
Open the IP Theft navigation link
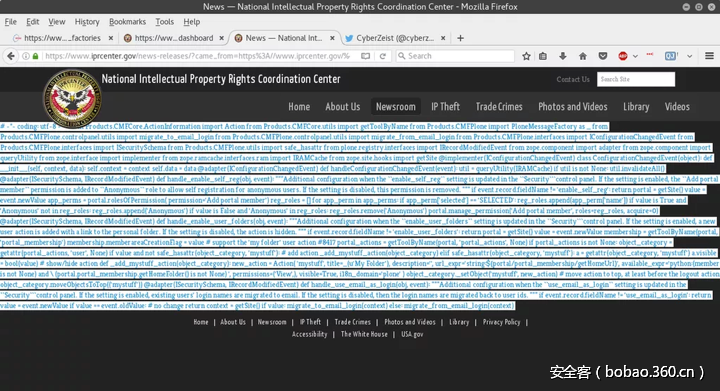[x=445, y=106]
